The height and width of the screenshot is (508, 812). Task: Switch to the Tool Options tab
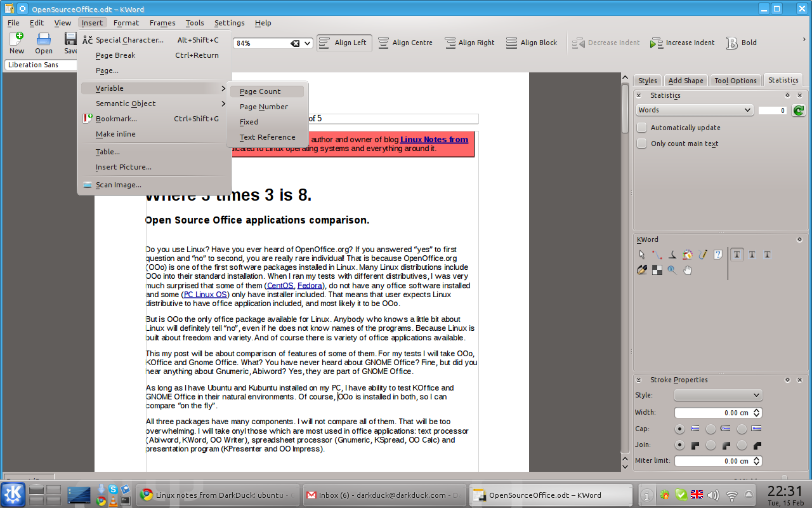tap(735, 81)
